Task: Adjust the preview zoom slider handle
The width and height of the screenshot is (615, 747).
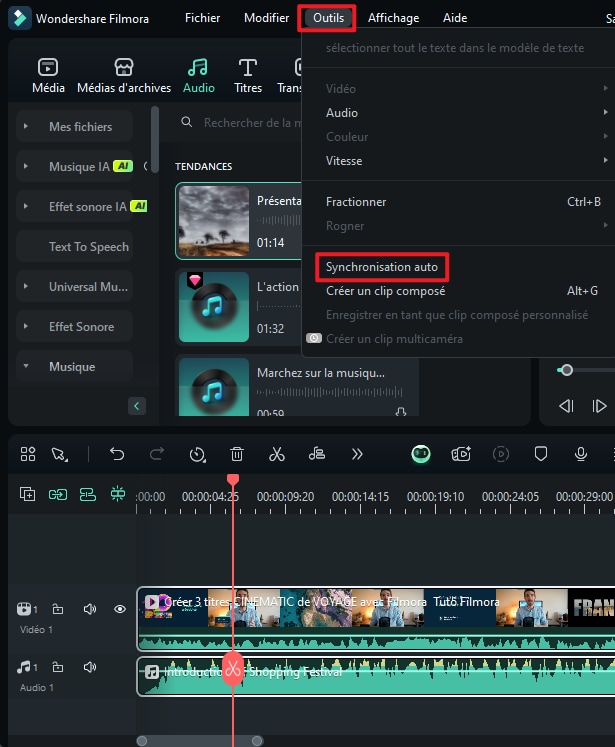Action: pos(566,370)
